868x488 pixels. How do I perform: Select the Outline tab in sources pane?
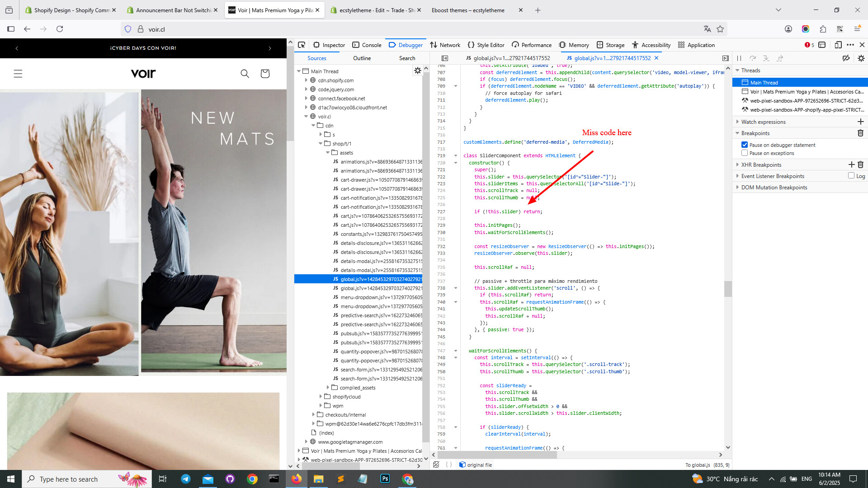pos(362,58)
